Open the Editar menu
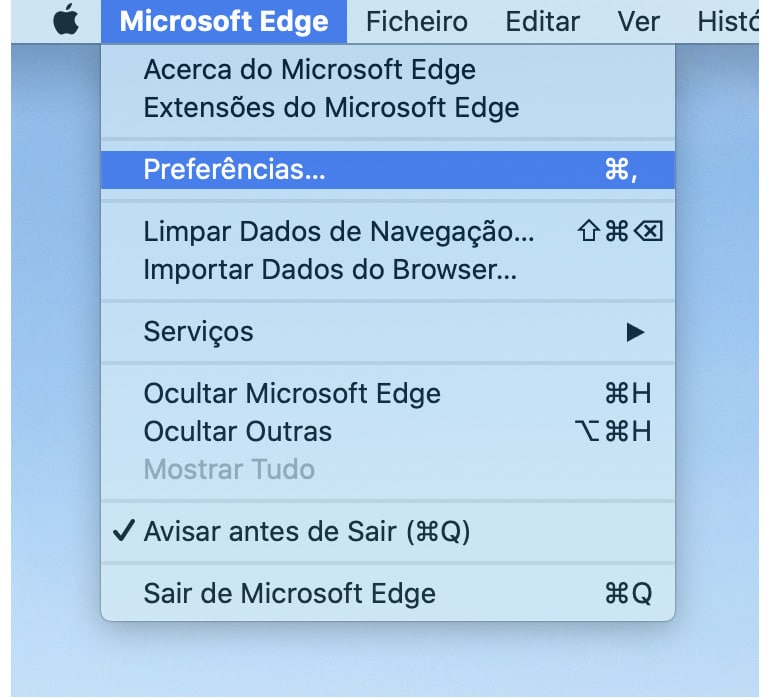Image resolution: width=774 pixels, height=698 pixels. pyautogui.click(x=542, y=22)
